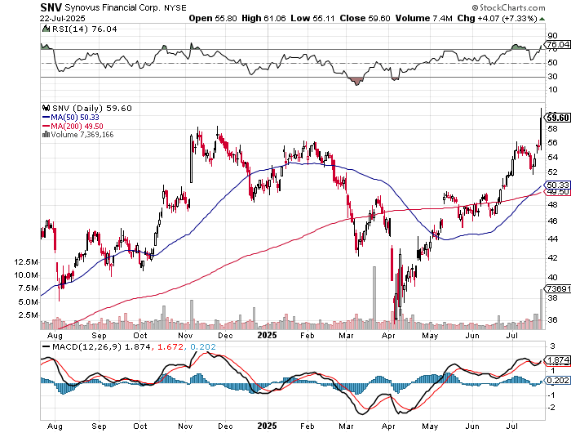Click the red 1.672 signal value in the MACD legend
Image resolution: width=571 pixels, height=433 pixels.
pyautogui.click(x=170, y=347)
